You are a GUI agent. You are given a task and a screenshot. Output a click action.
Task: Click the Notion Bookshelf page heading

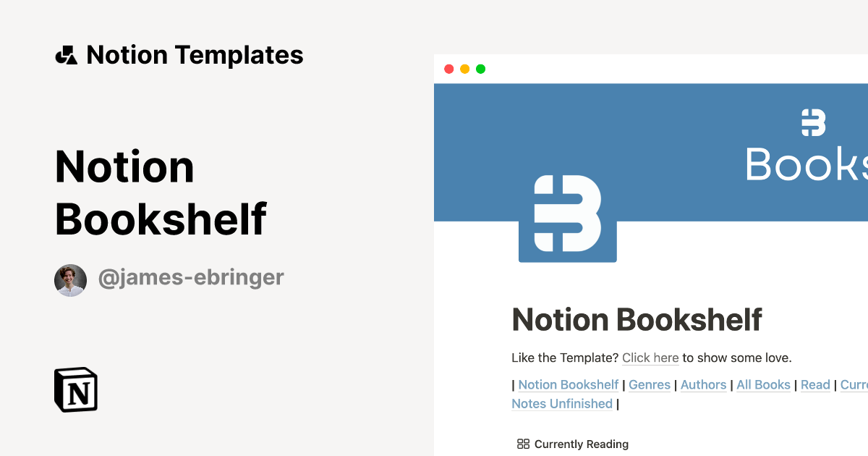(x=637, y=319)
